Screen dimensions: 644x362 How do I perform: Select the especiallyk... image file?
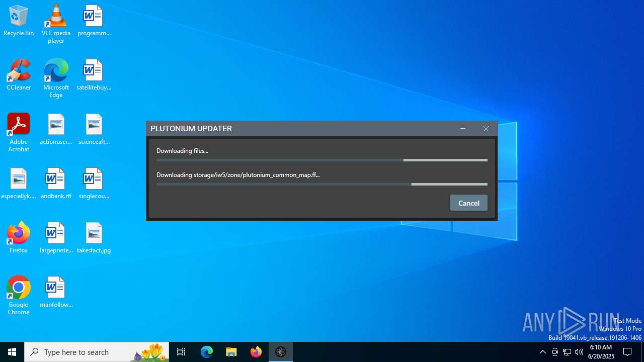19,184
